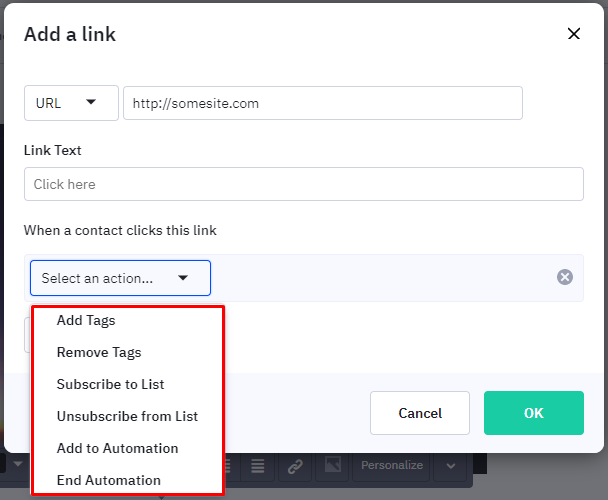Viewport: 608px width, 500px height.
Task: Click the insert image icon in toolbar
Action: pos(333,465)
